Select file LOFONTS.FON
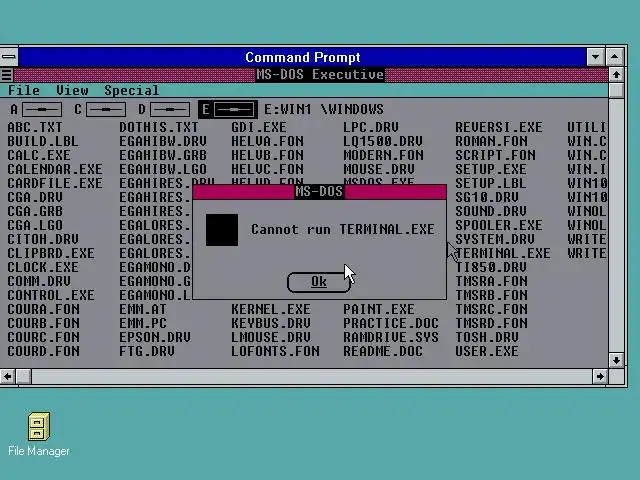 (x=275, y=351)
